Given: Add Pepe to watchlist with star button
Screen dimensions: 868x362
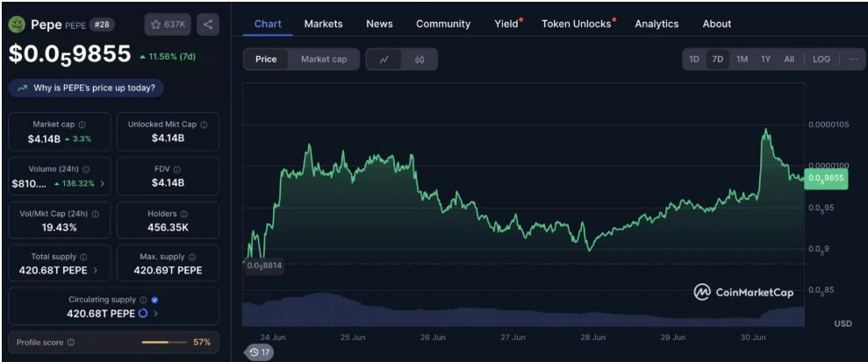Looking at the screenshot, I should tap(168, 25).
